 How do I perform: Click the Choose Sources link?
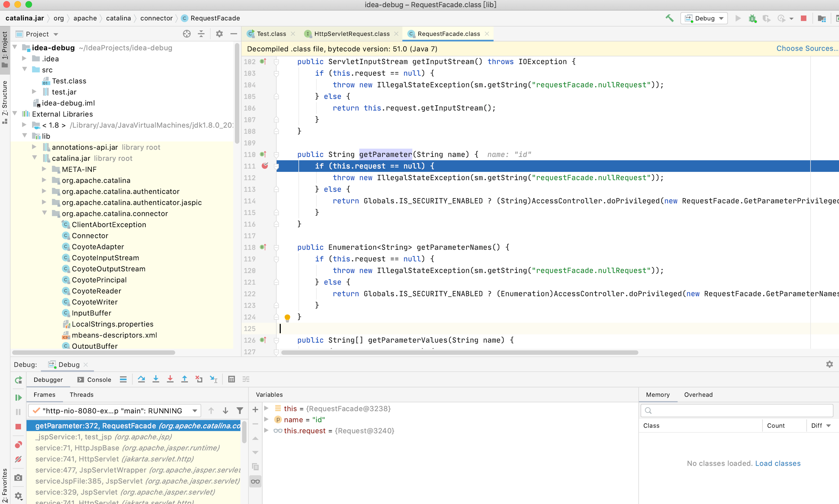click(x=807, y=48)
